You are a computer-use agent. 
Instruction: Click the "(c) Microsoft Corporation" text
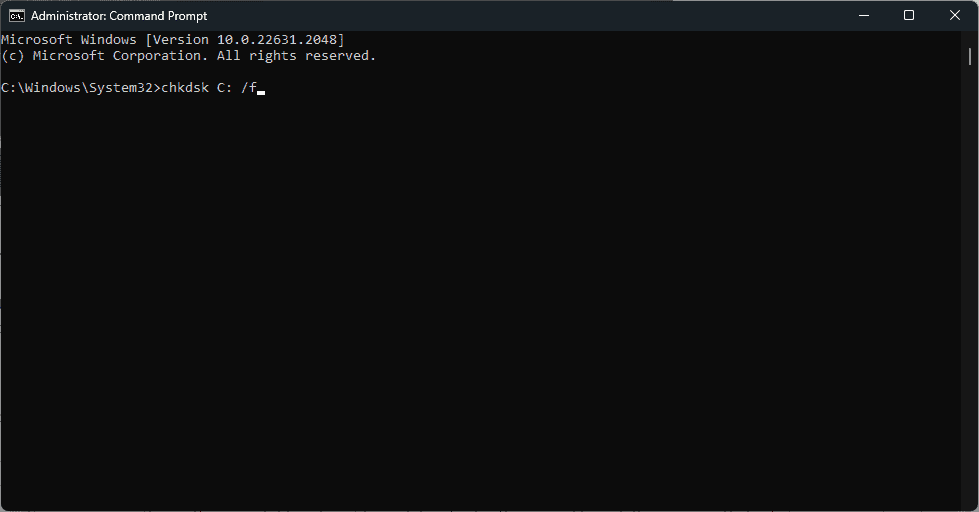pyautogui.click(x=104, y=56)
